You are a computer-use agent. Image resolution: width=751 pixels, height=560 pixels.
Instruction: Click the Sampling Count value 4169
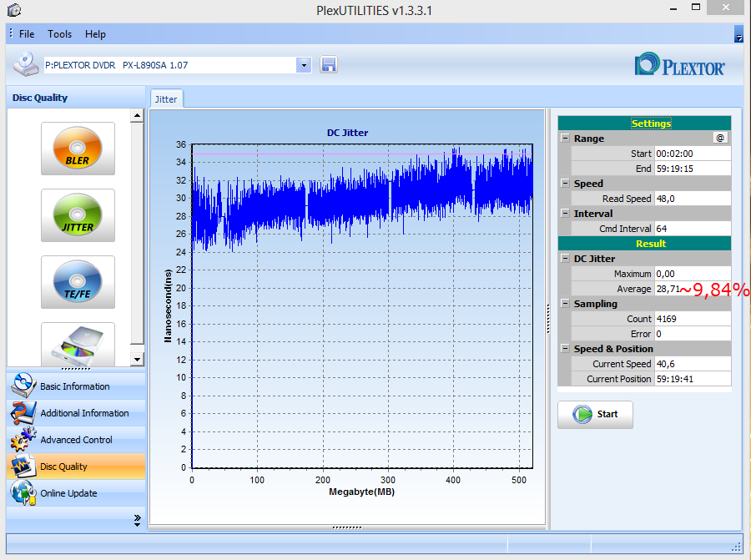coord(693,319)
